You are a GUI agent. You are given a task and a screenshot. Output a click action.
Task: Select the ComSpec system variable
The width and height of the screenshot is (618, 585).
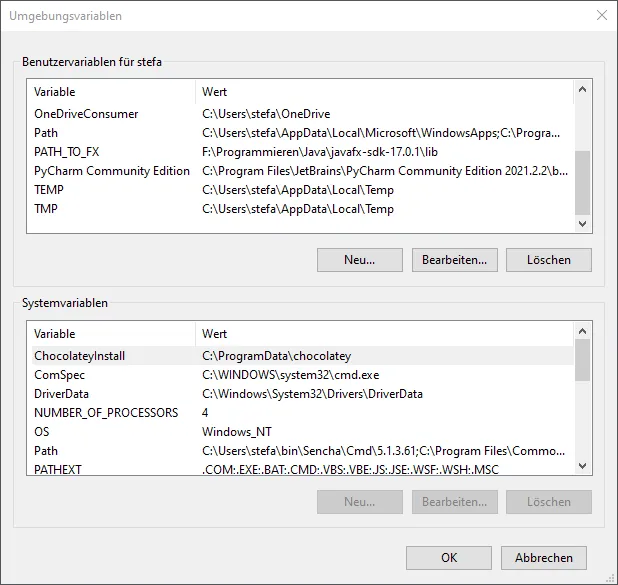pos(58,375)
